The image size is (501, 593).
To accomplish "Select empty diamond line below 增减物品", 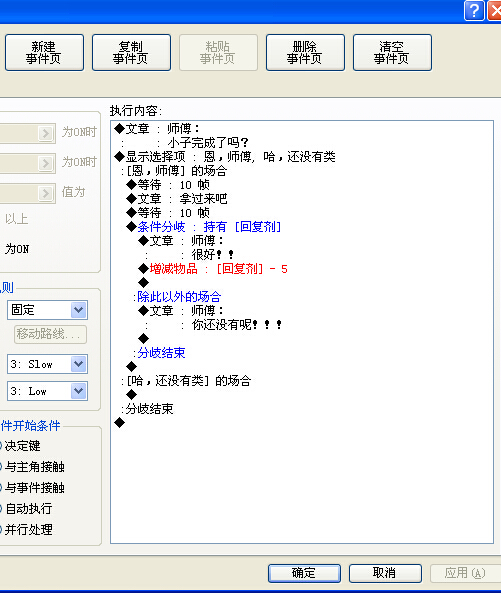I will (x=143, y=283).
